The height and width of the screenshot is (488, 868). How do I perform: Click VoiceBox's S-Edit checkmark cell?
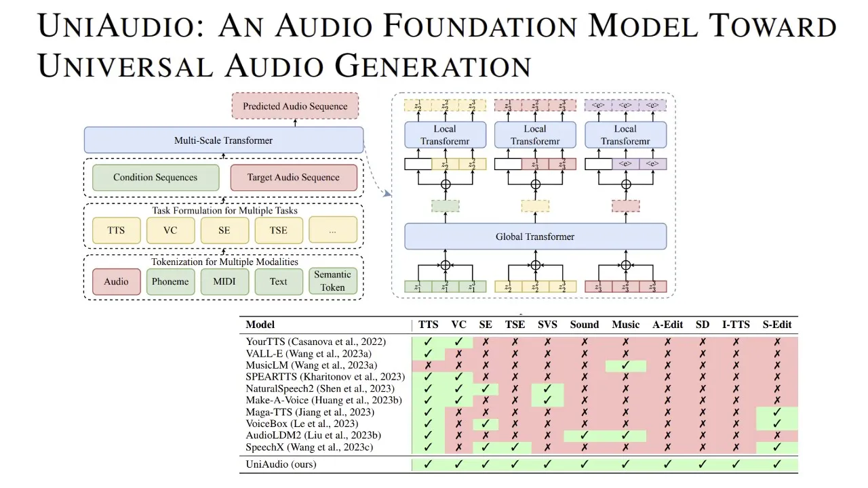pyautogui.click(x=777, y=424)
